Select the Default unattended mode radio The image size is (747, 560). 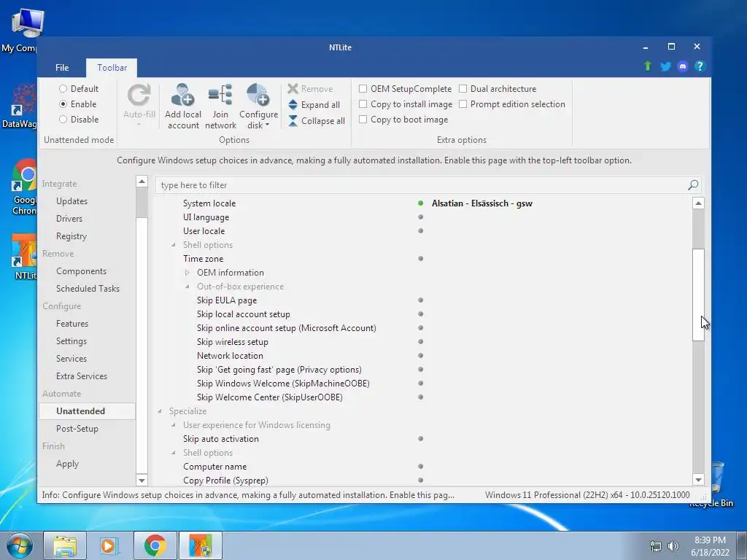(63, 88)
